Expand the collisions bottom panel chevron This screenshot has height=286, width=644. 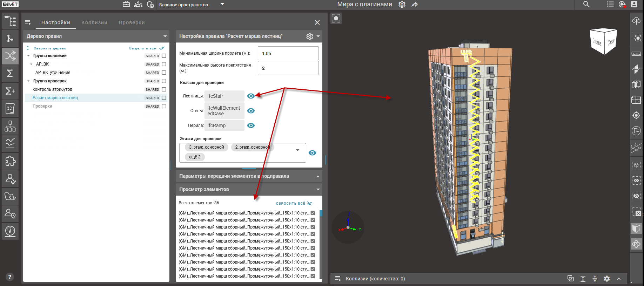619,279
